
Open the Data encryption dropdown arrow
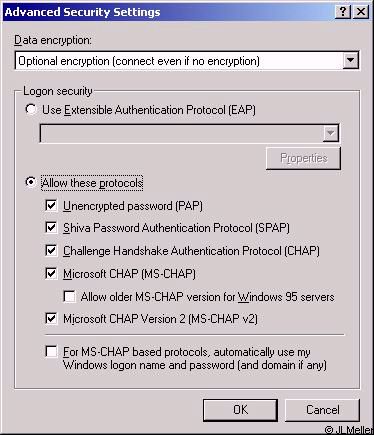(x=350, y=61)
